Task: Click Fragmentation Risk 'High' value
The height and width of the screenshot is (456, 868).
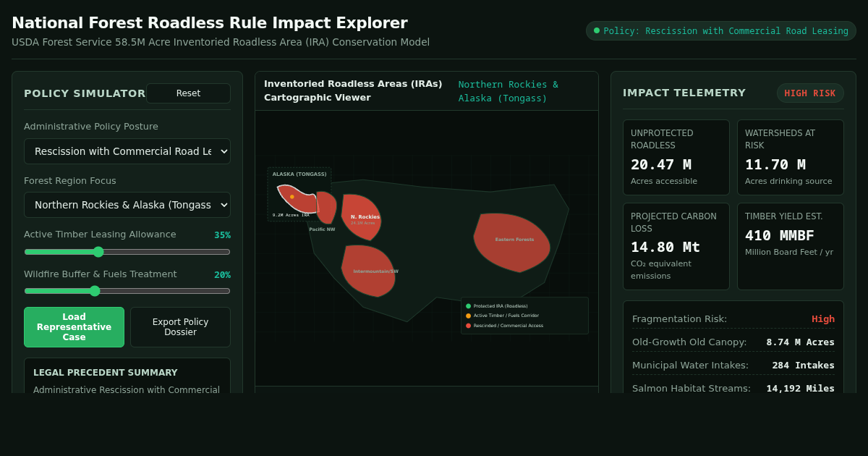Action: click(823, 319)
